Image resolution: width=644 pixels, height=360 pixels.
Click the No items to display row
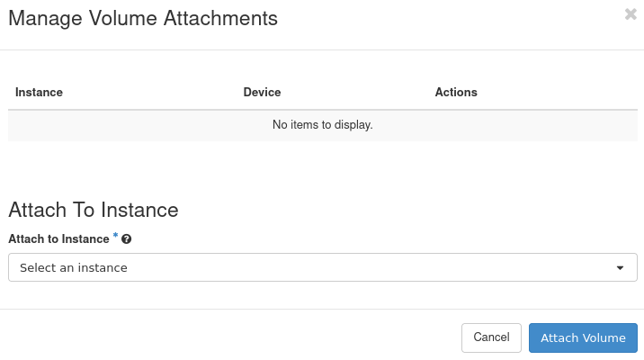point(322,125)
